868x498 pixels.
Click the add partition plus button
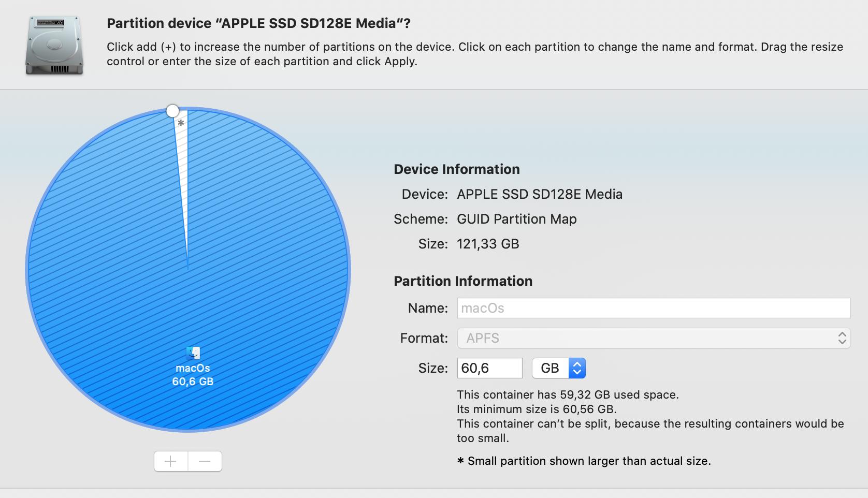[x=171, y=461]
